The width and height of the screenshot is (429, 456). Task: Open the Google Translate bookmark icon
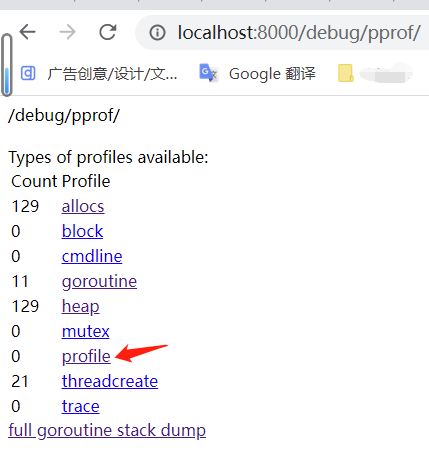(x=208, y=73)
